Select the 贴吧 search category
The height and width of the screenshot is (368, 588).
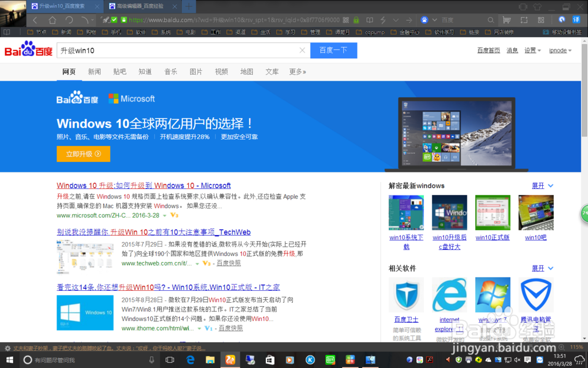(119, 71)
